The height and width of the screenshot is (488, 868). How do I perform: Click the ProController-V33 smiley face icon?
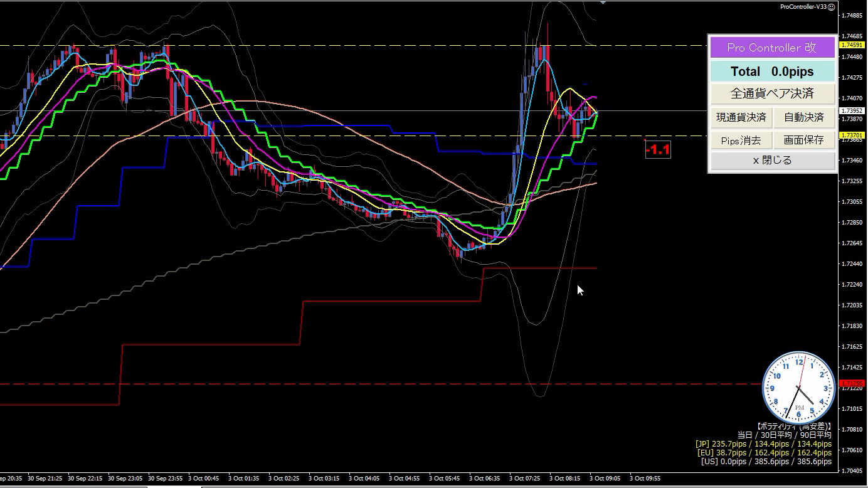point(832,7)
